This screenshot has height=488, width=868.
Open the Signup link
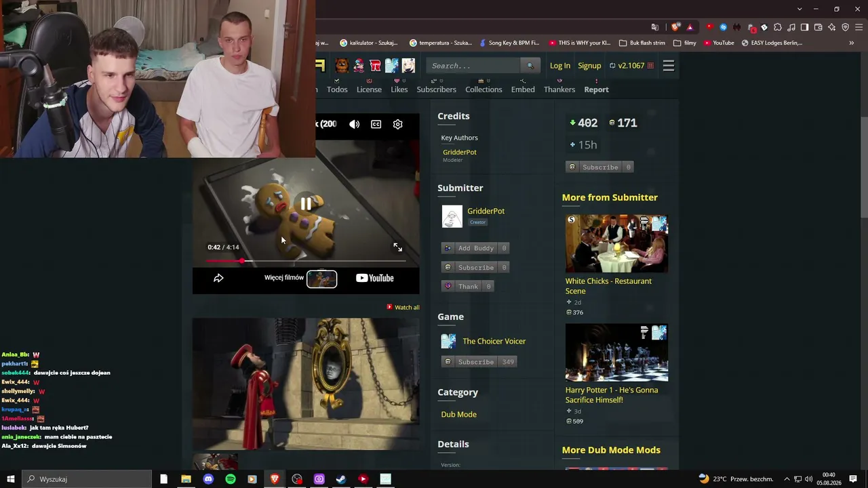click(x=589, y=66)
